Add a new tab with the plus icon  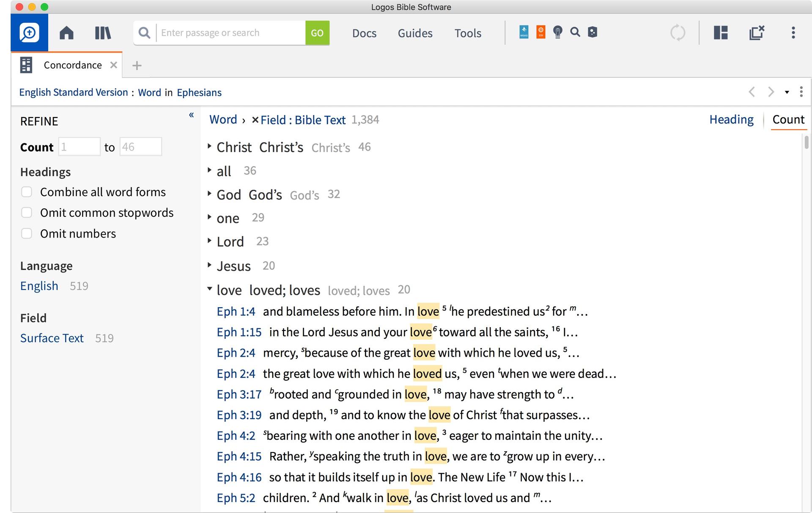137,65
